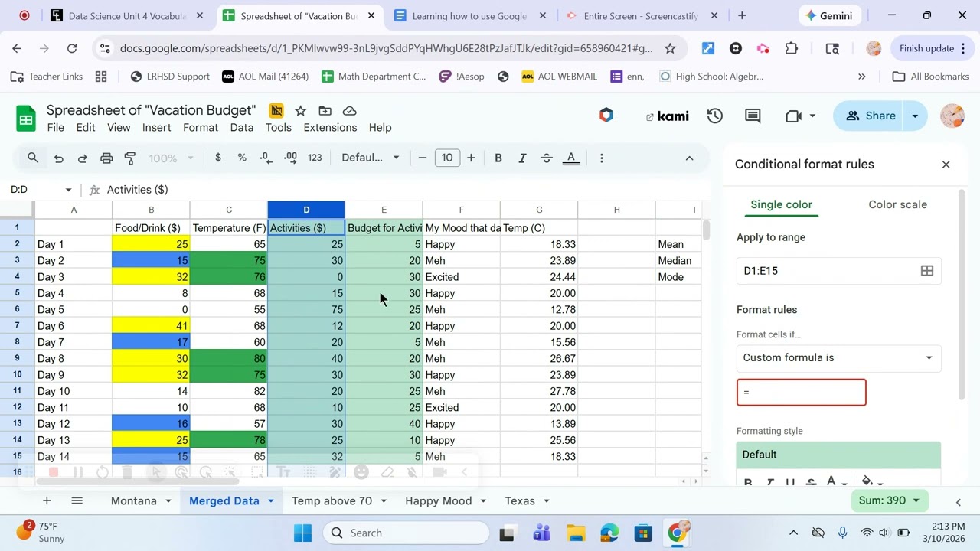Image resolution: width=980 pixels, height=551 pixels.
Task: Switch to the Color scale tab
Action: click(898, 205)
